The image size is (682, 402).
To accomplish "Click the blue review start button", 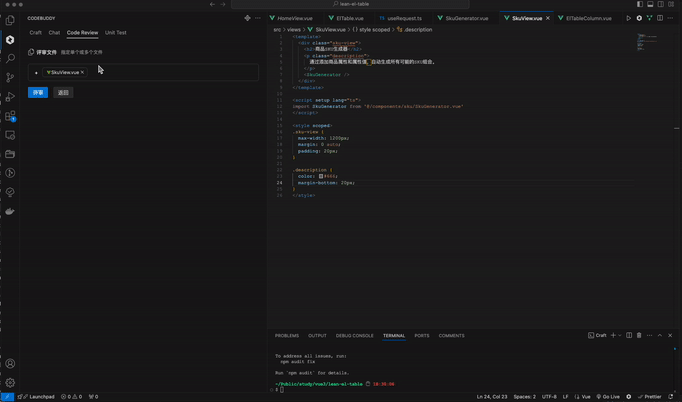I will pyautogui.click(x=38, y=92).
